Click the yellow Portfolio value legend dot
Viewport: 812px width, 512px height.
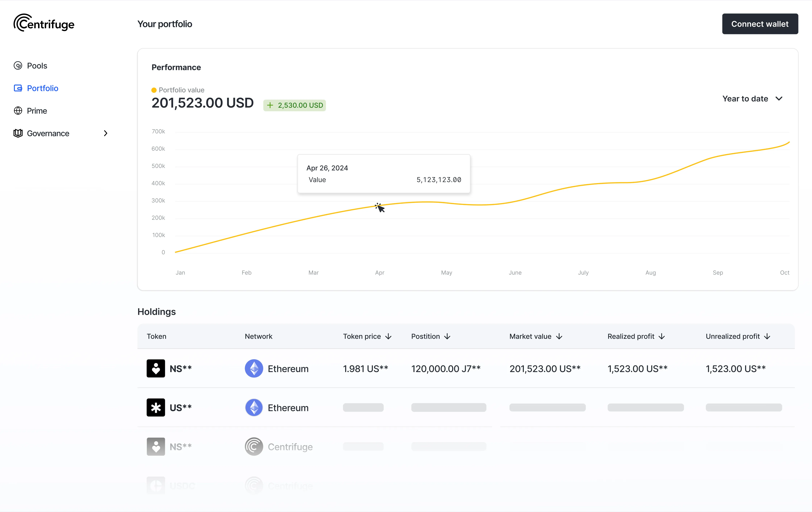pos(154,90)
